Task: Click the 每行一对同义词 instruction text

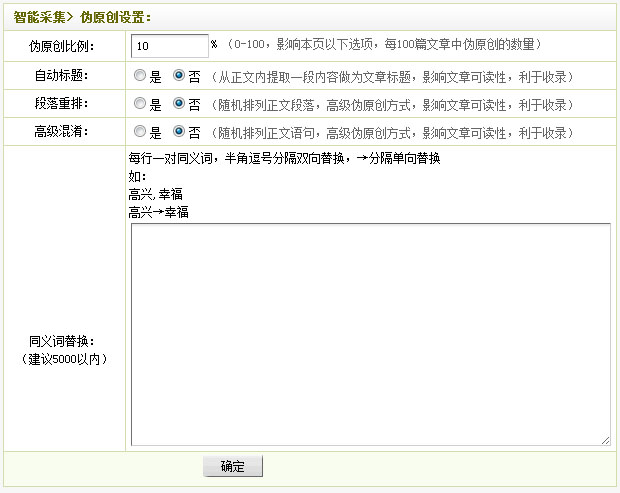Action: click(x=285, y=158)
